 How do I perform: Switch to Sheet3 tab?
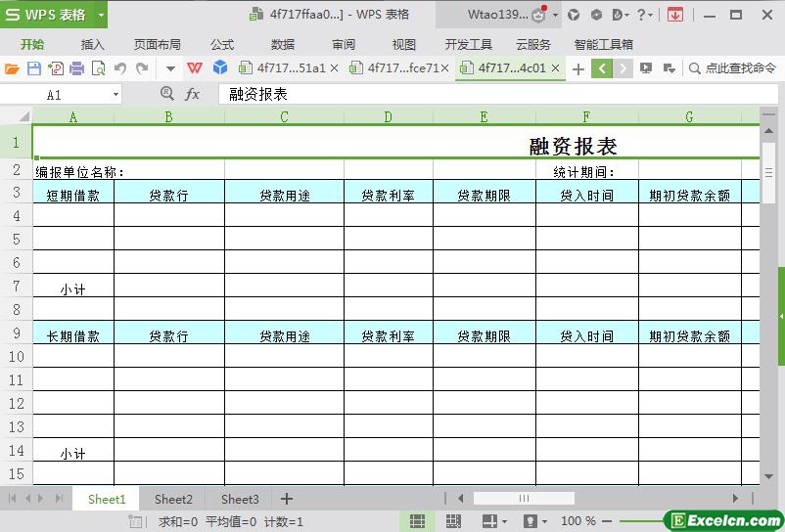[x=240, y=499]
